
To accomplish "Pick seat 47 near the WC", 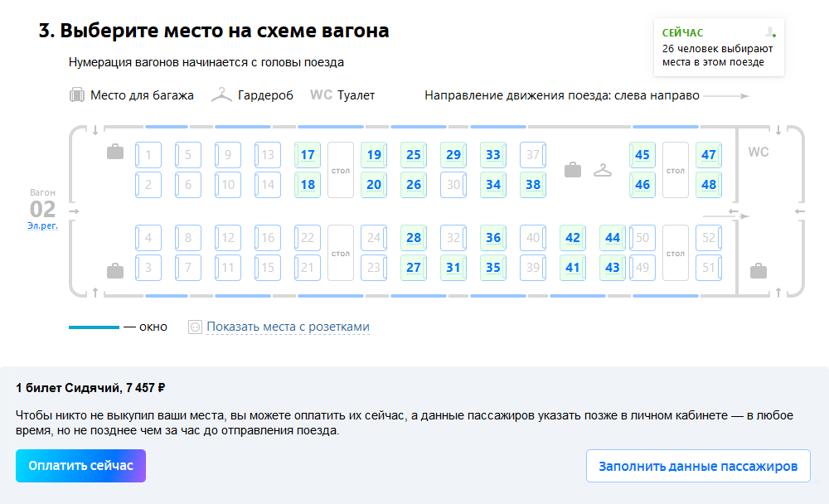I will pyautogui.click(x=709, y=155).
